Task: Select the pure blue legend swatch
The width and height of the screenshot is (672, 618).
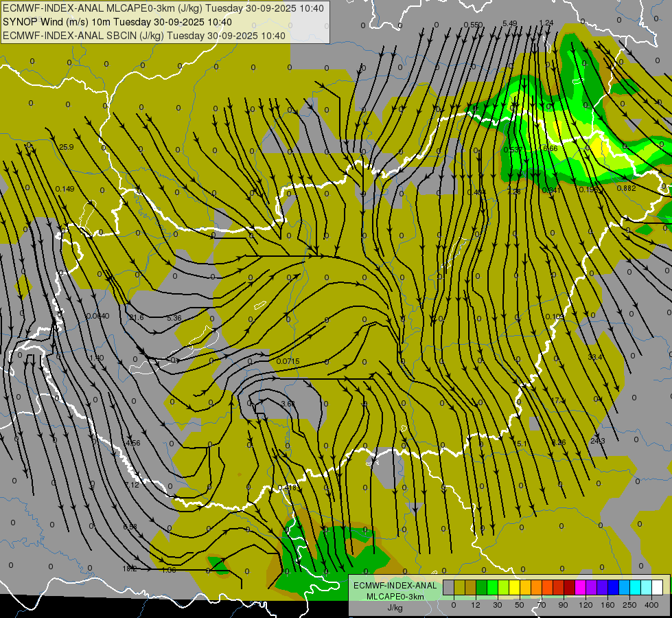Action: 614,587
